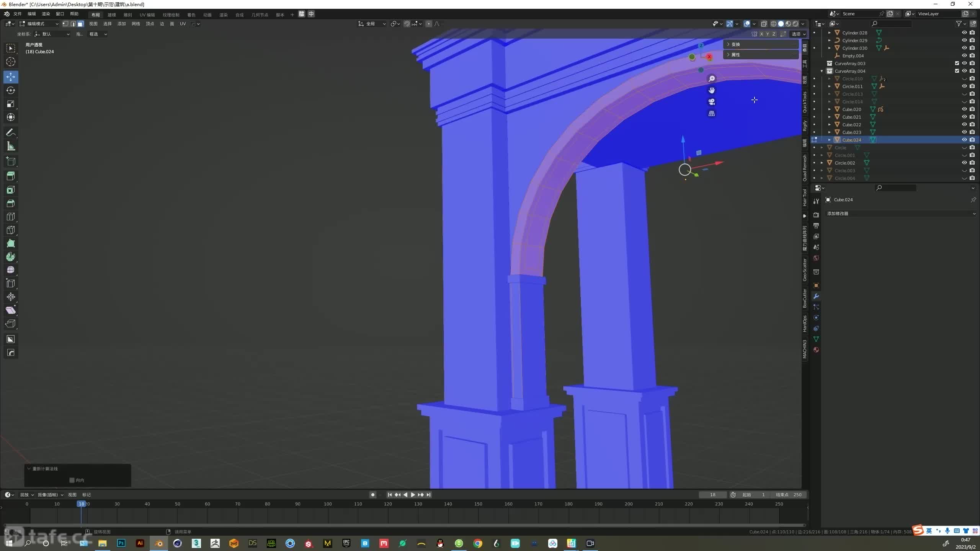Image resolution: width=980 pixels, height=551 pixels.
Task: Select the Spin tool
Action: 11,257
